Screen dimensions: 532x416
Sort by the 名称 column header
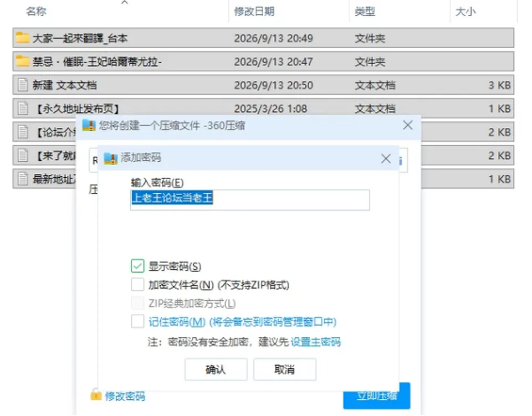tap(36, 12)
